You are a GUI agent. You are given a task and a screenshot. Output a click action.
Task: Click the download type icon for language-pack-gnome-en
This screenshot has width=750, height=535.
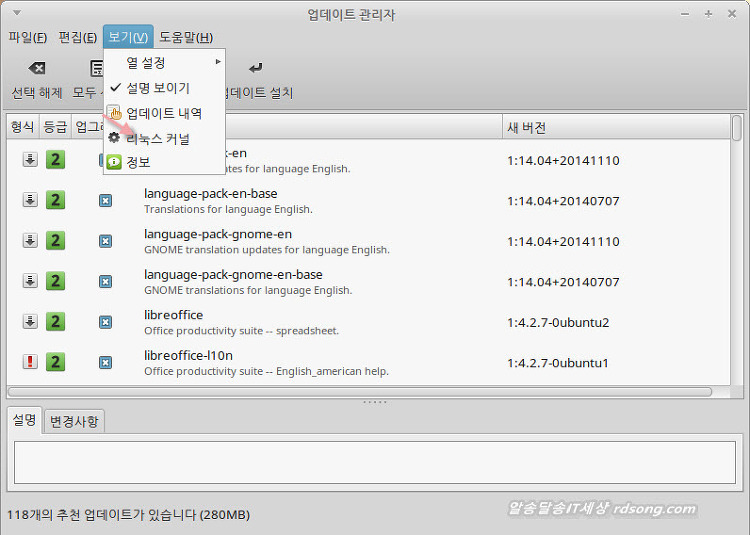coord(30,240)
